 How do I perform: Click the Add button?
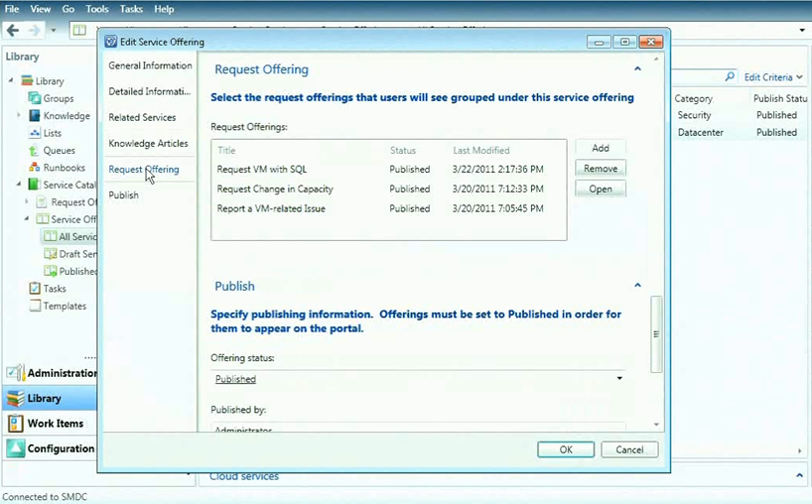(x=600, y=148)
